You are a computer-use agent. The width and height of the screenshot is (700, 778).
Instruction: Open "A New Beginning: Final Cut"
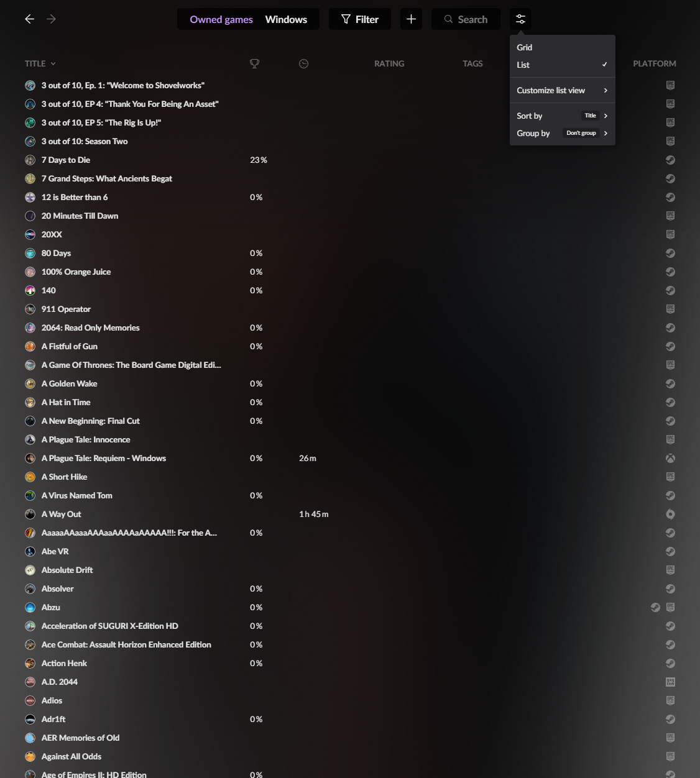point(91,421)
